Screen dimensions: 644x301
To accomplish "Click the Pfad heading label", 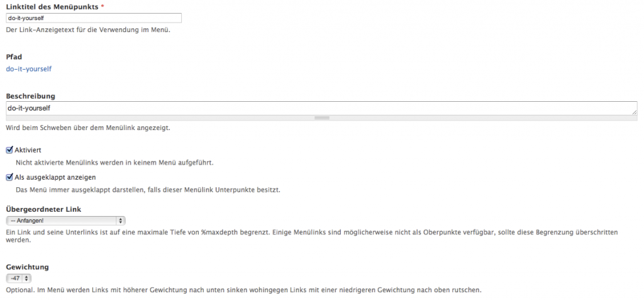I will coord(14,57).
